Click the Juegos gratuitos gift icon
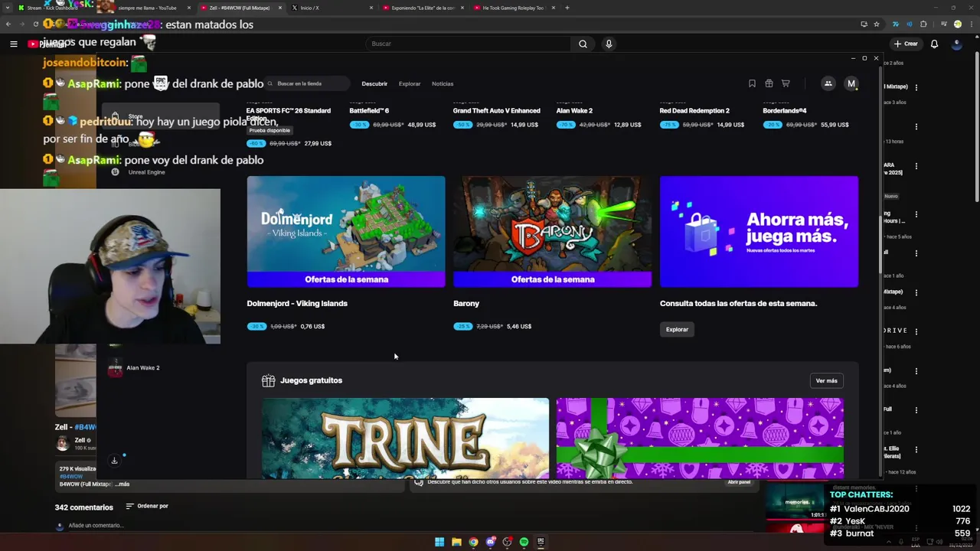This screenshot has width=980, height=551. pyautogui.click(x=268, y=380)
